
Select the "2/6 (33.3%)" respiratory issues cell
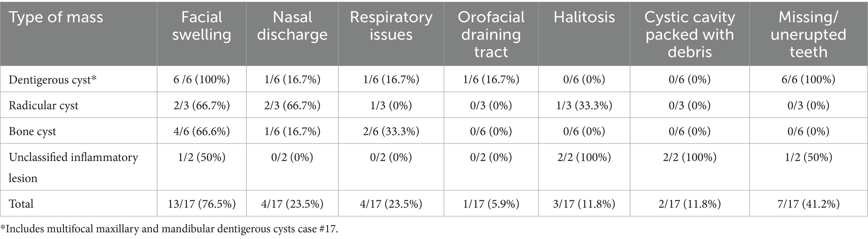391,131
